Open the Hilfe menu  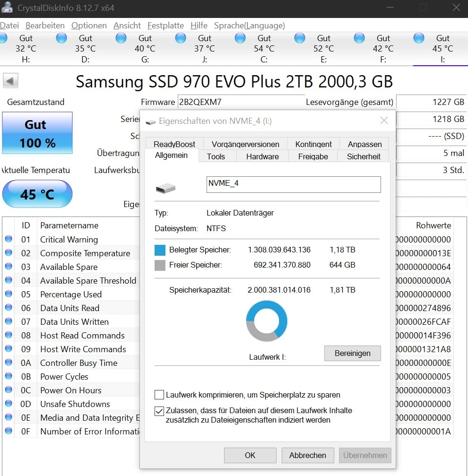[x=199, y=26]
